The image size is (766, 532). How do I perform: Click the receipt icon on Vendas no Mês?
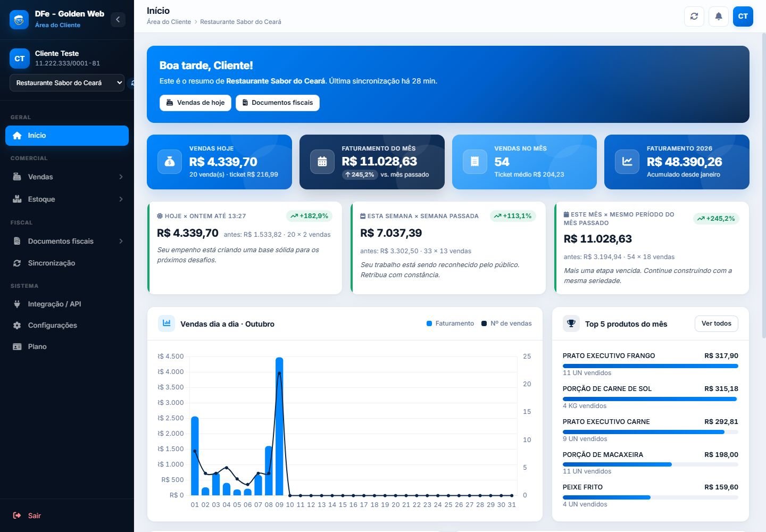tap(475, 162)
